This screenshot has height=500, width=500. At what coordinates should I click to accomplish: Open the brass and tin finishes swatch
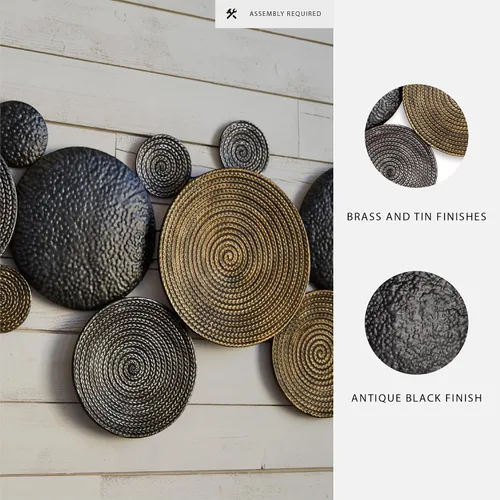click(x=417, y=136)
